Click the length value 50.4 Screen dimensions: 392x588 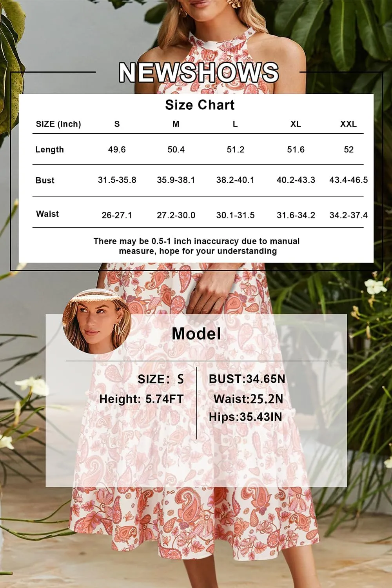point(176,149)
